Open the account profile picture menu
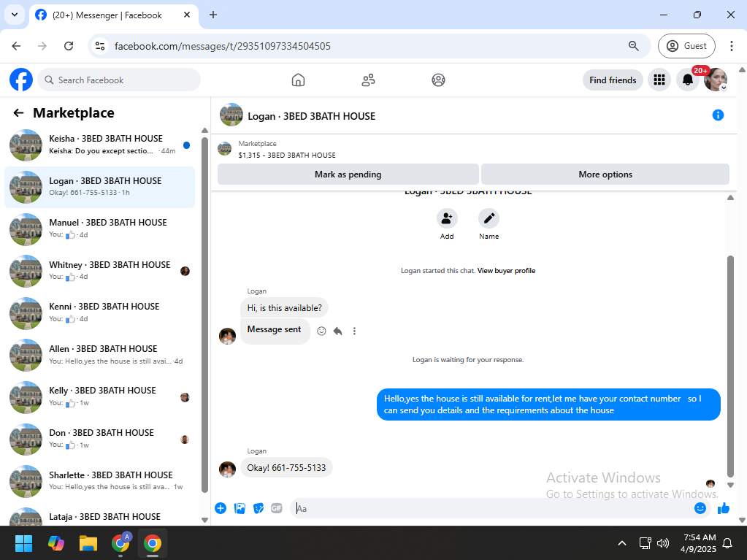The width and height of the screenshot is (747, 560). [x=716, y=80]
